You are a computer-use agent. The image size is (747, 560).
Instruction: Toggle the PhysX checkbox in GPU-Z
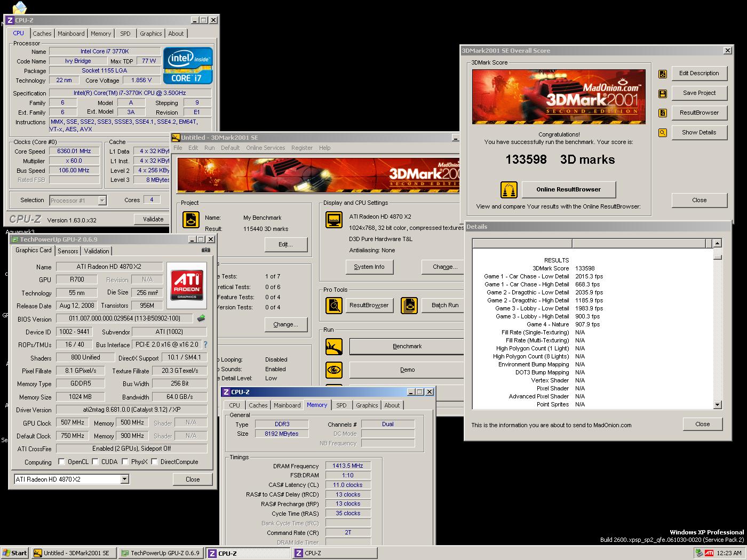[x=125, y=462]
